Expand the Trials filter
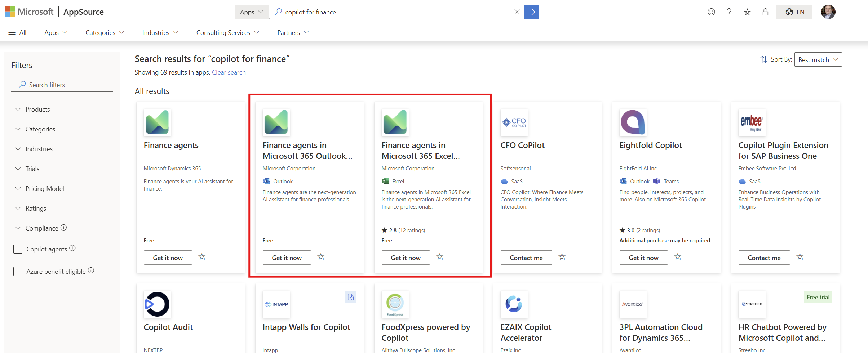The image size is (868, 353). click(x=27, y=169)
